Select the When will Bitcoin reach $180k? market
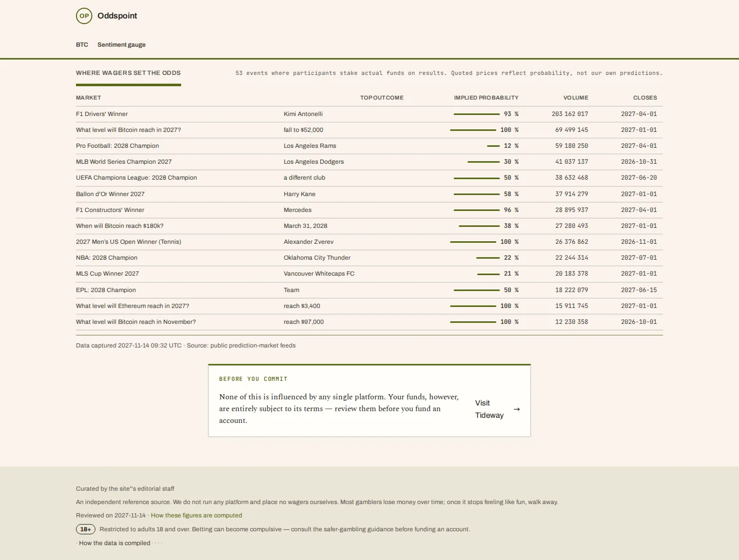 (x=120, y=226)
